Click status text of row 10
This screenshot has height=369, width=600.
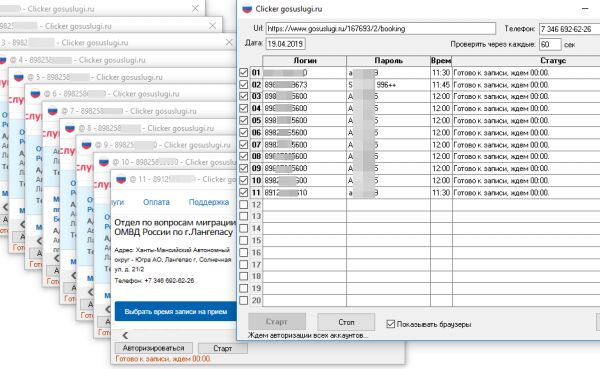coord(501,180)
